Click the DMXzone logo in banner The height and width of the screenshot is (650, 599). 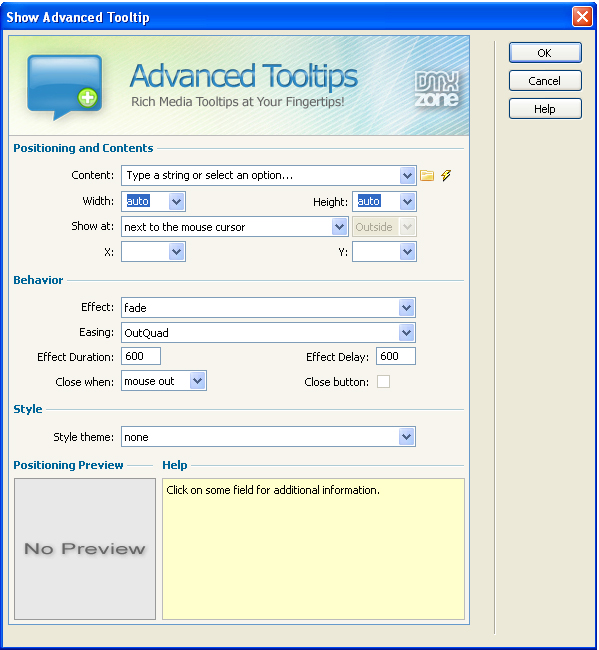[437, 90]
